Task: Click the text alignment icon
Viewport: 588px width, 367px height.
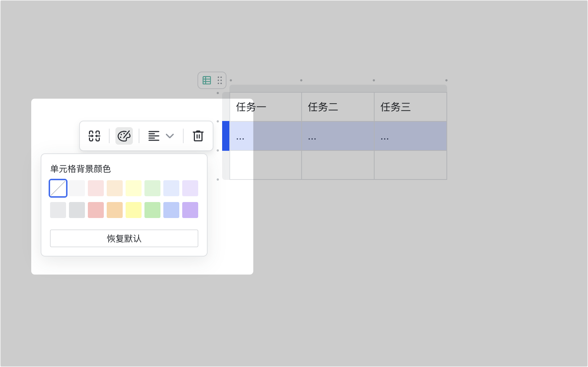Action: (x=154, y=136)
